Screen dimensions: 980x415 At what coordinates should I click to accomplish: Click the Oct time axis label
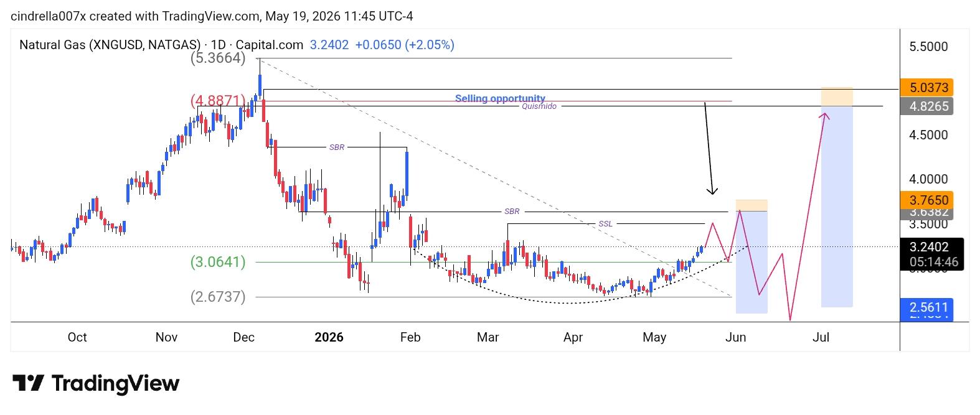coord(77,337)
